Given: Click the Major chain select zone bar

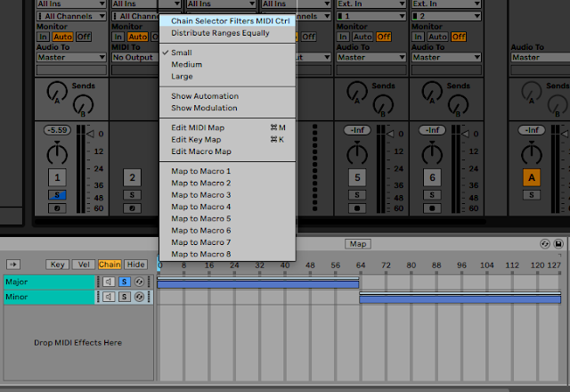Looking at the screenshot, I should [x=258, y=285].
